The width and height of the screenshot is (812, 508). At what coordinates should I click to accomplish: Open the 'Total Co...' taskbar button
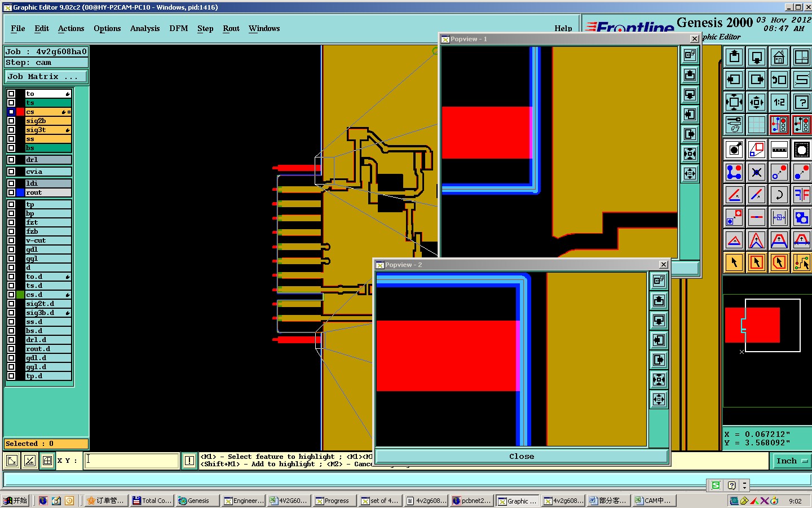point(152,501)
